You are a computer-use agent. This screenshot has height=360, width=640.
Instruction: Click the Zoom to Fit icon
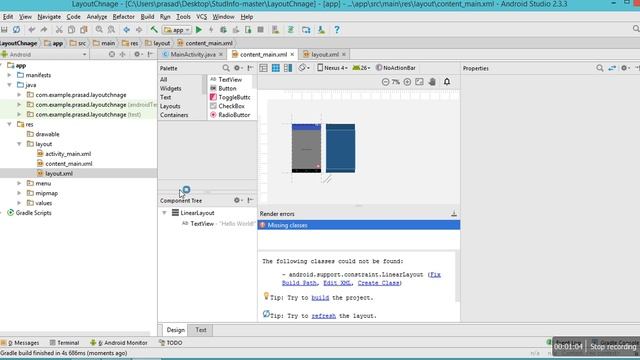[x=419, y=82]
